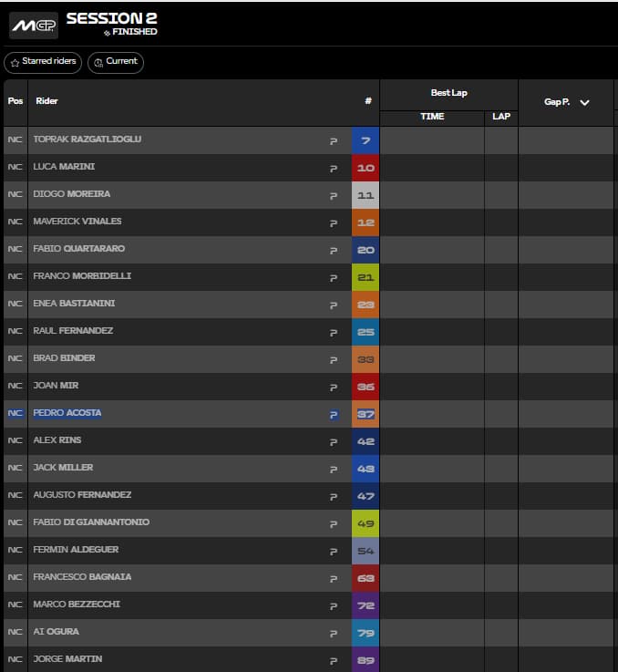The height and width of the screenshot is (672, 618).
Task: Click the MotoGP logo icon
Action: point(34,26)
